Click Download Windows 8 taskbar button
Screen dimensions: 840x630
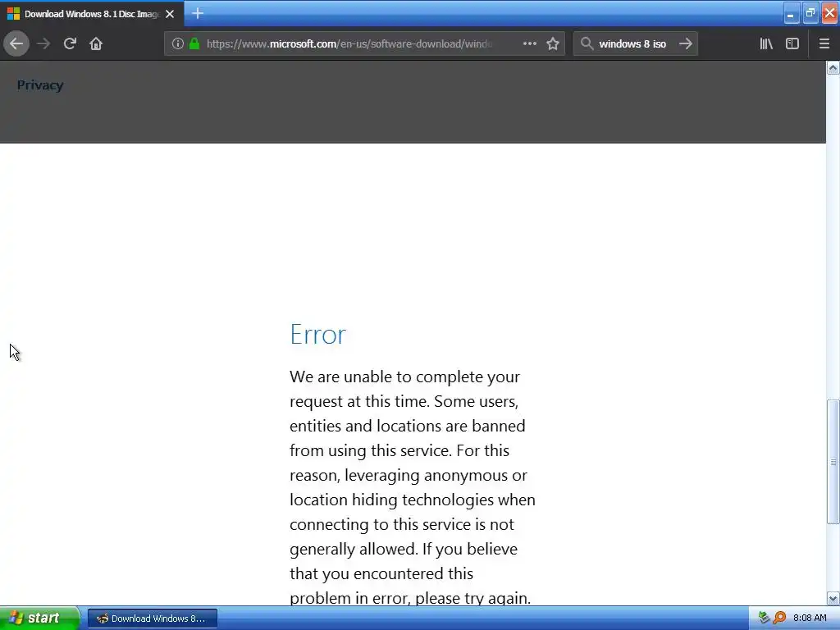pos(152,619)
